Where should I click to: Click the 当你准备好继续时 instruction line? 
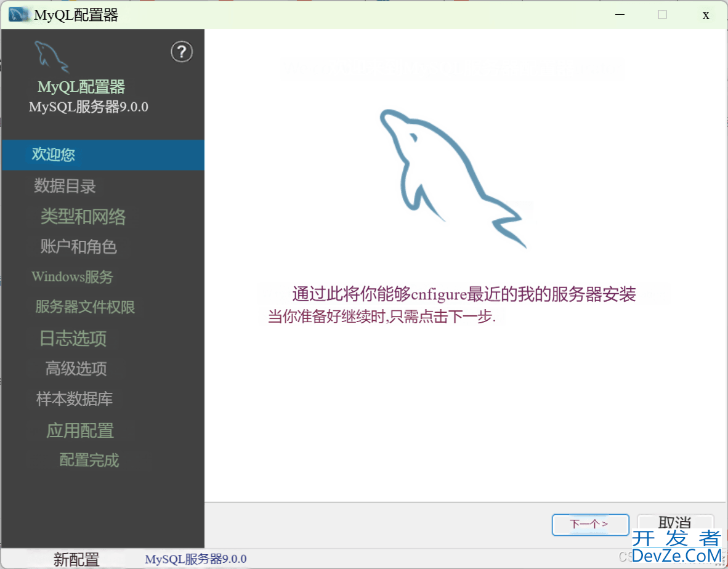click(382, 317)
